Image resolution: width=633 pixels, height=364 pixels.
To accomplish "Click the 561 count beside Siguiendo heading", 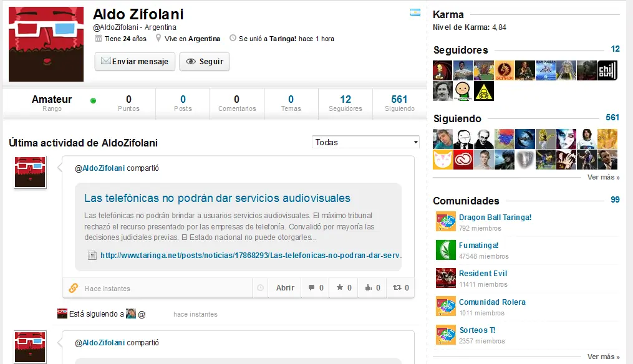I will click(x=612, y=117).
